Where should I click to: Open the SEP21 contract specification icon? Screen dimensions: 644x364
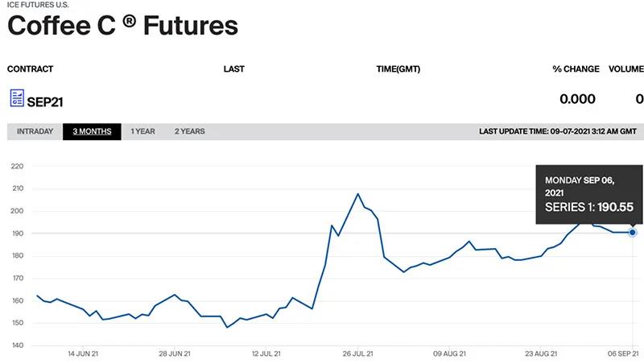(x=17, y=97)
